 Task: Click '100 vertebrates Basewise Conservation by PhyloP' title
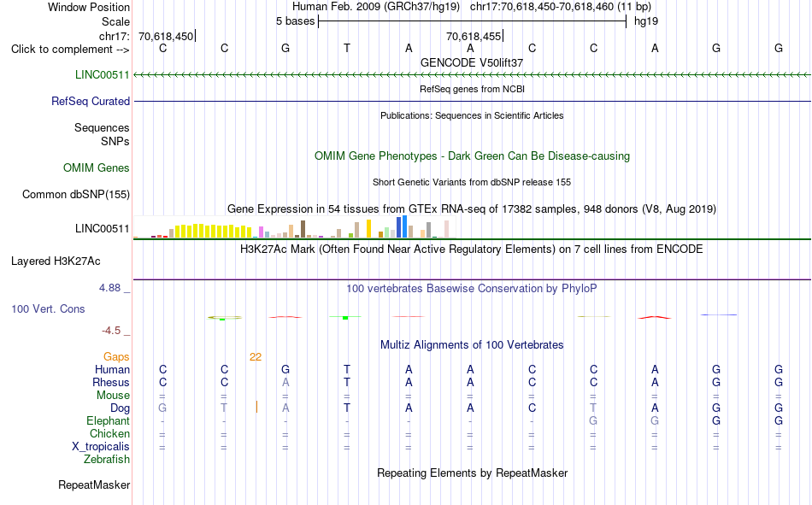click(x=472, y=289)
